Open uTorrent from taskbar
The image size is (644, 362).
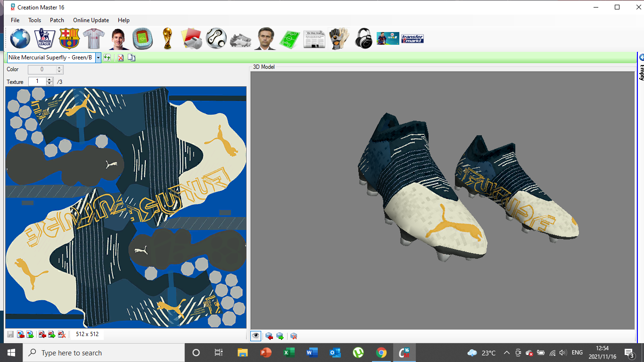click(x=358, y=353)
